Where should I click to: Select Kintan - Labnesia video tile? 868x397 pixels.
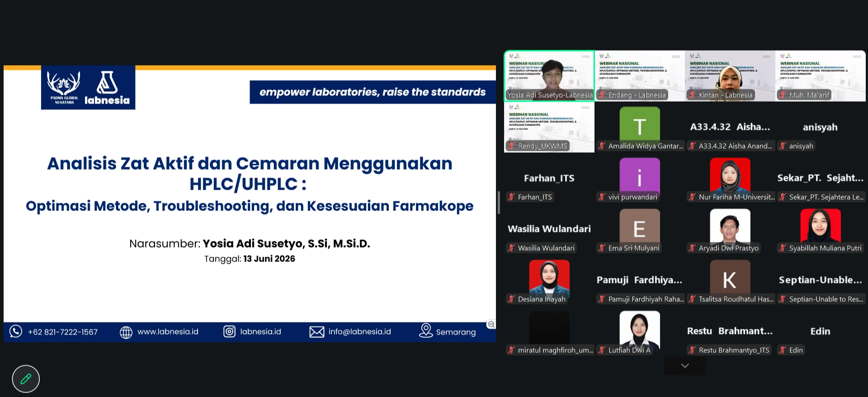[730, 76]
